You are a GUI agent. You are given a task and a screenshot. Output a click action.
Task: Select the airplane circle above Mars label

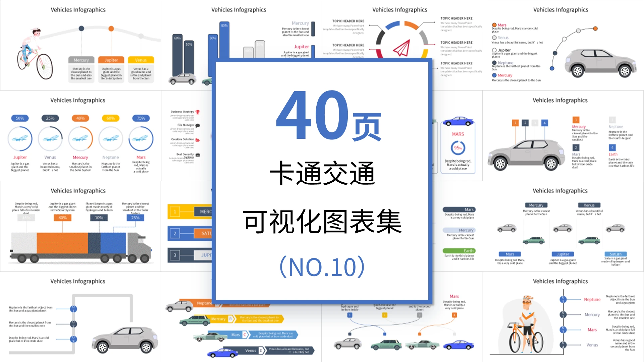[x=141, y=139]
